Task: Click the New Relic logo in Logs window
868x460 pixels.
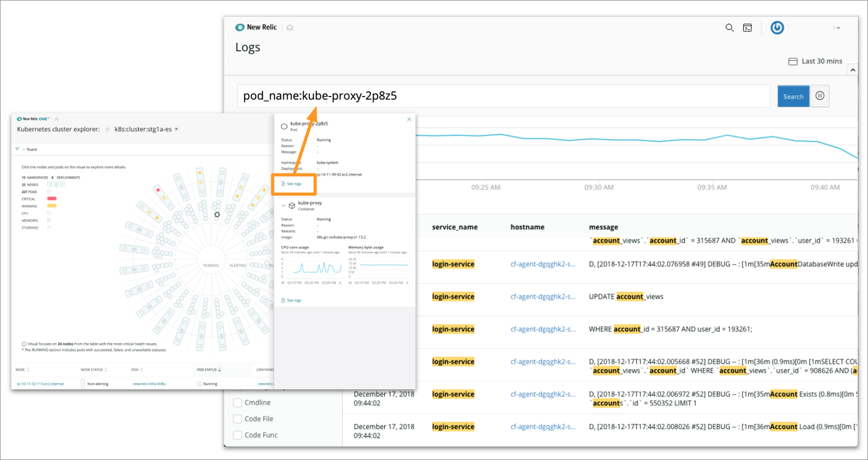Action: [256, 27]
